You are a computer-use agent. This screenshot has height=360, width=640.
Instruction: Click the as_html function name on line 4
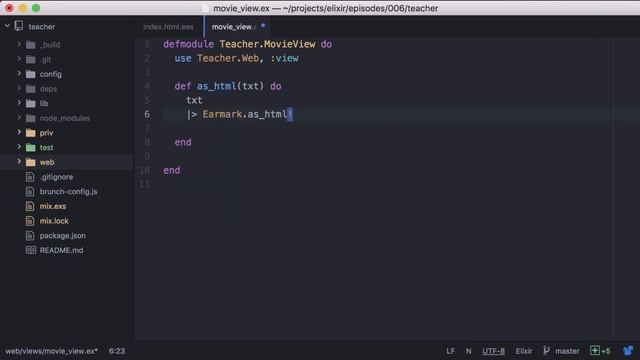(x=216, y=86)
